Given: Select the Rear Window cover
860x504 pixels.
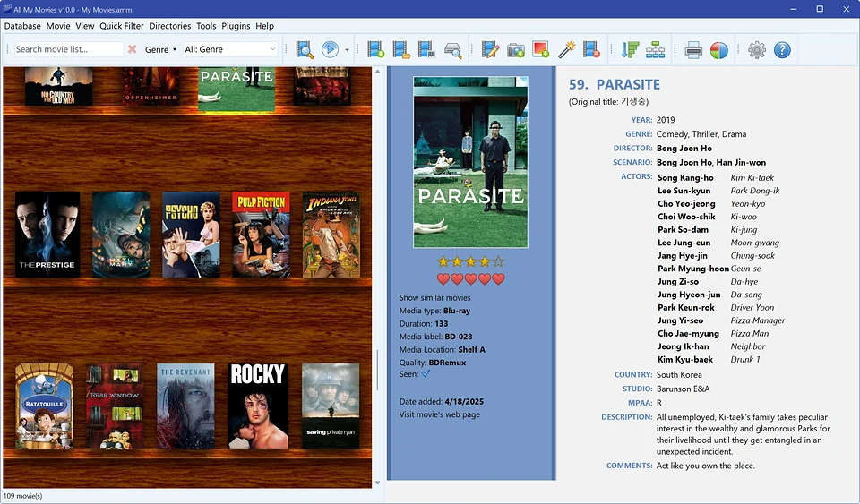Looking at the screenshot, I should tap(115, 406).
